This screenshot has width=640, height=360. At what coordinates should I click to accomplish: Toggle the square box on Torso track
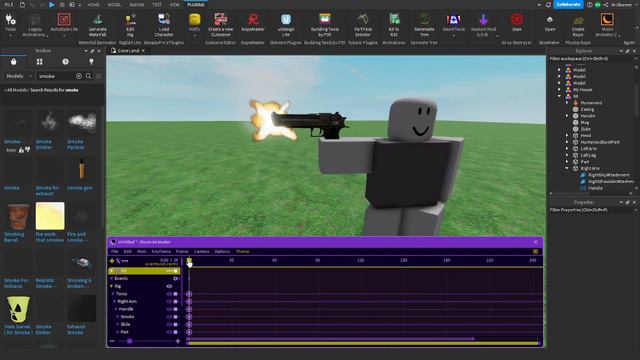tap(176, 294)
